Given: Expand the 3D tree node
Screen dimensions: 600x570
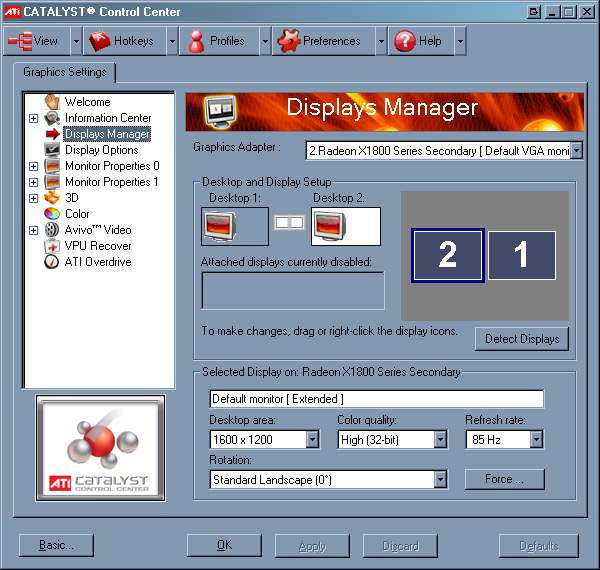Looking at the screenshot, I should click(x=34, y=198).
